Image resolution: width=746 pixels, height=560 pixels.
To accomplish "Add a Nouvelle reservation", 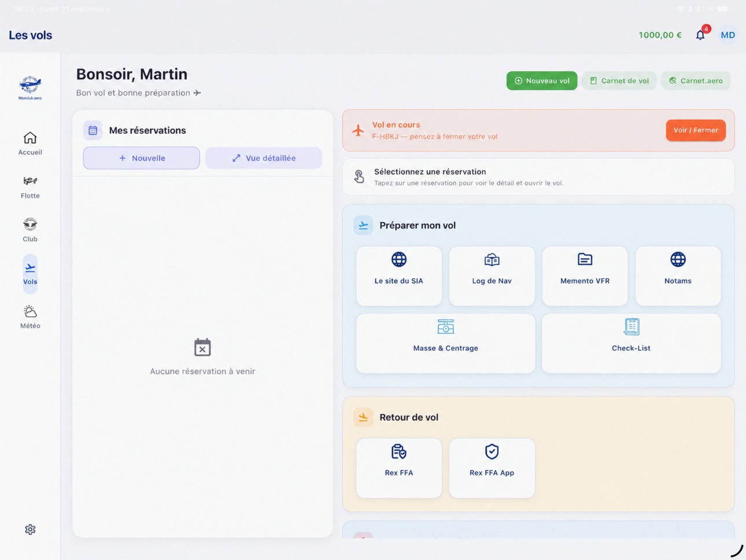I will click(141, 158).
